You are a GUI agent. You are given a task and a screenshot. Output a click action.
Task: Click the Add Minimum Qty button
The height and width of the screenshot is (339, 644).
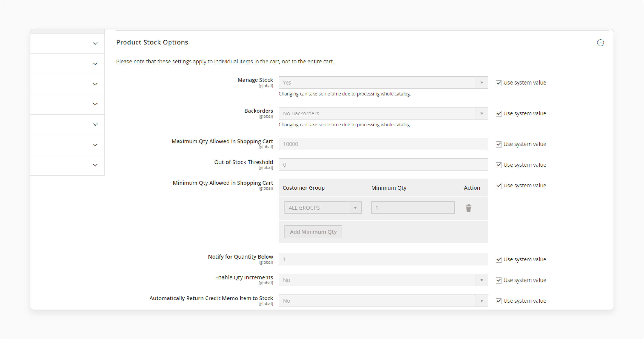point(313,232)
